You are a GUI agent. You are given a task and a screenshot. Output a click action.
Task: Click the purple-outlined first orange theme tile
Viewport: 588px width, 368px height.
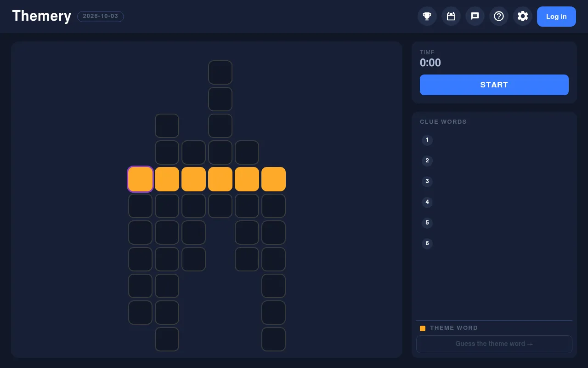pos(140,179)
